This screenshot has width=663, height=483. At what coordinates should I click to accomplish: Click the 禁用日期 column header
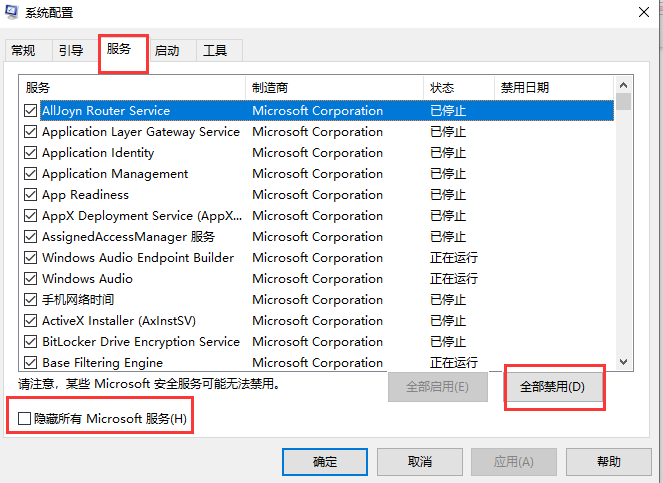[x=553, y=88]
